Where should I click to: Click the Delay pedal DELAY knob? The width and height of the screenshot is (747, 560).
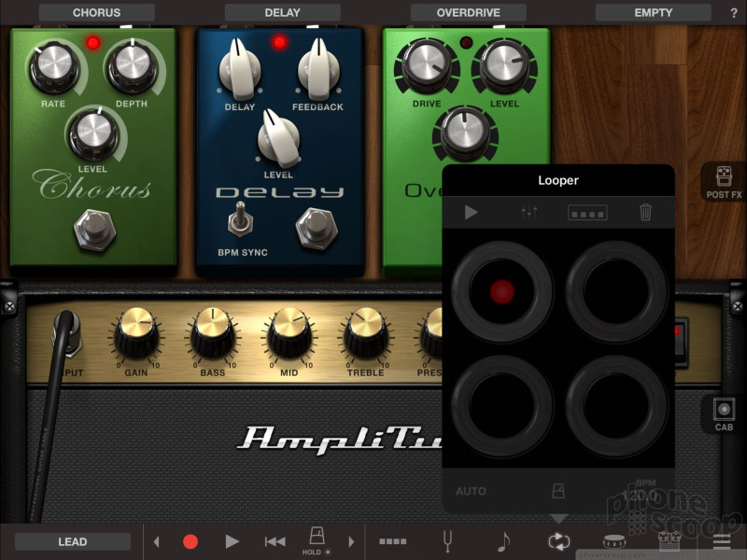[x=240, y=69]
